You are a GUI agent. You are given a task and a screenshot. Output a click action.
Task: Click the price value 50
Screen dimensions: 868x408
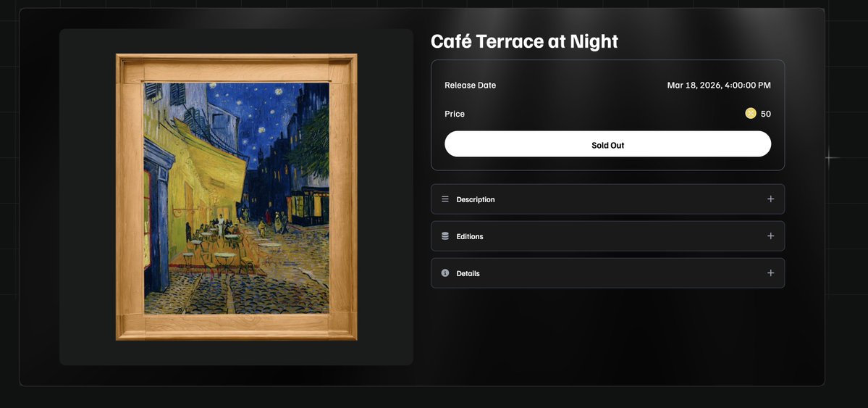(x=766, y=114)
